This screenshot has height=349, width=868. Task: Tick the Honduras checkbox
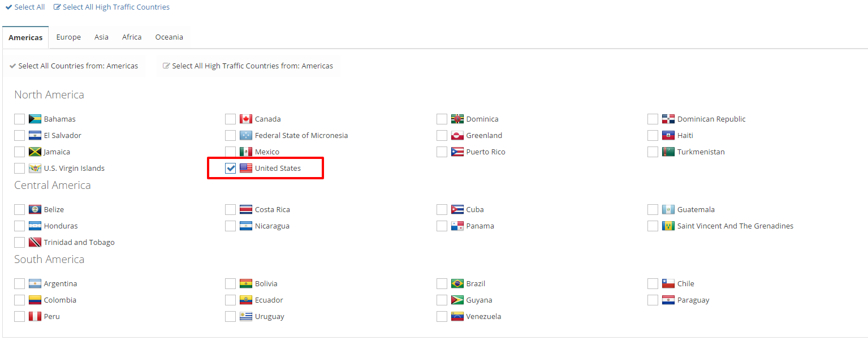point(20,226)
